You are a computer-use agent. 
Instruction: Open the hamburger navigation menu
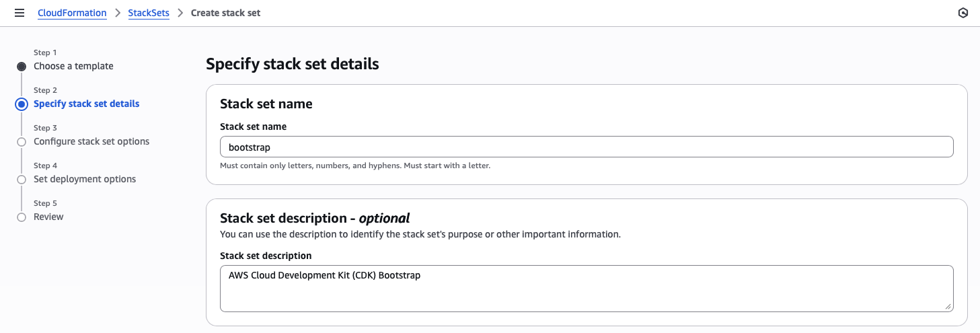[20, 13]
